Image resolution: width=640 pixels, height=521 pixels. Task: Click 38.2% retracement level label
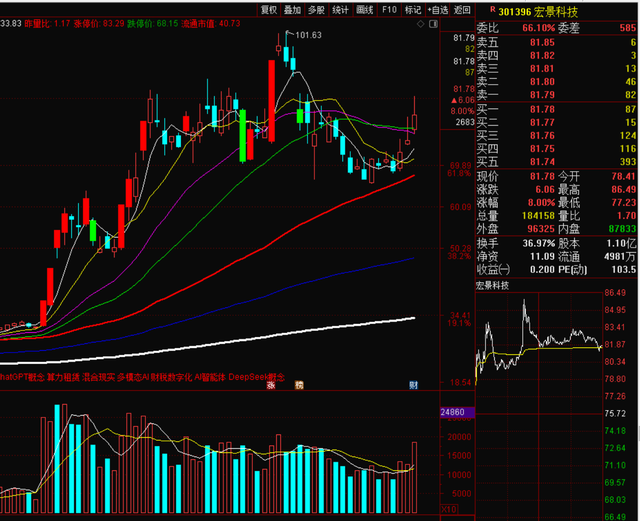(459, 256)
